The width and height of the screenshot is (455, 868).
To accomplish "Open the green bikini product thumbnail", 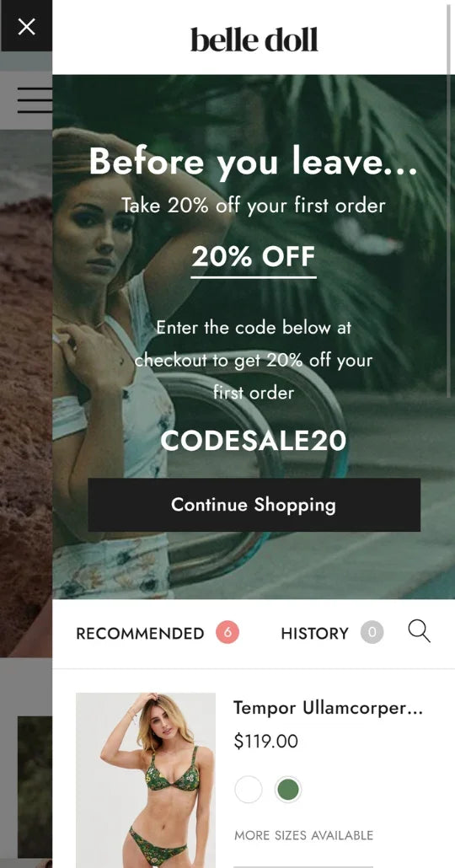I will pyautogui.click(x=146, y=780).
